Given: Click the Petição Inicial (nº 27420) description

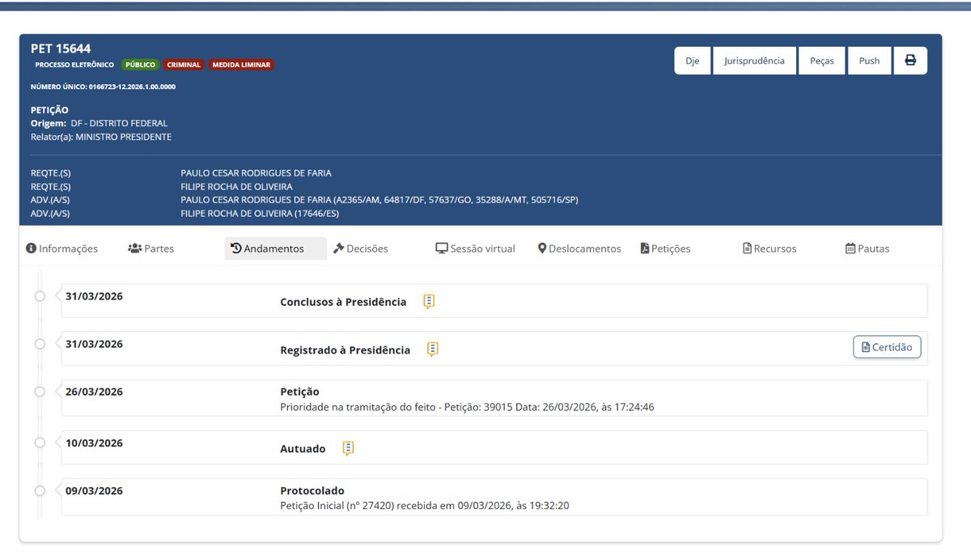Looking at the screenshot, I should (426, 506).
